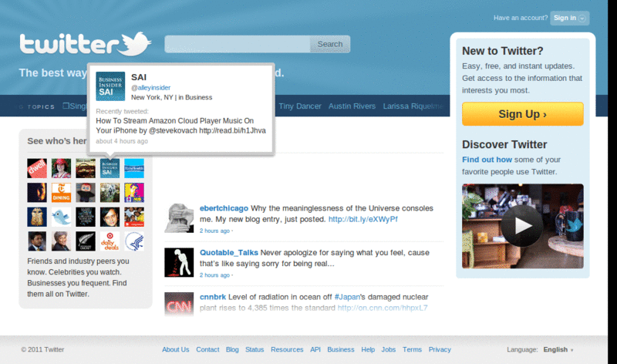Open the light blue banner logo avatar
The image size is (617, 364).
[134, 168]
